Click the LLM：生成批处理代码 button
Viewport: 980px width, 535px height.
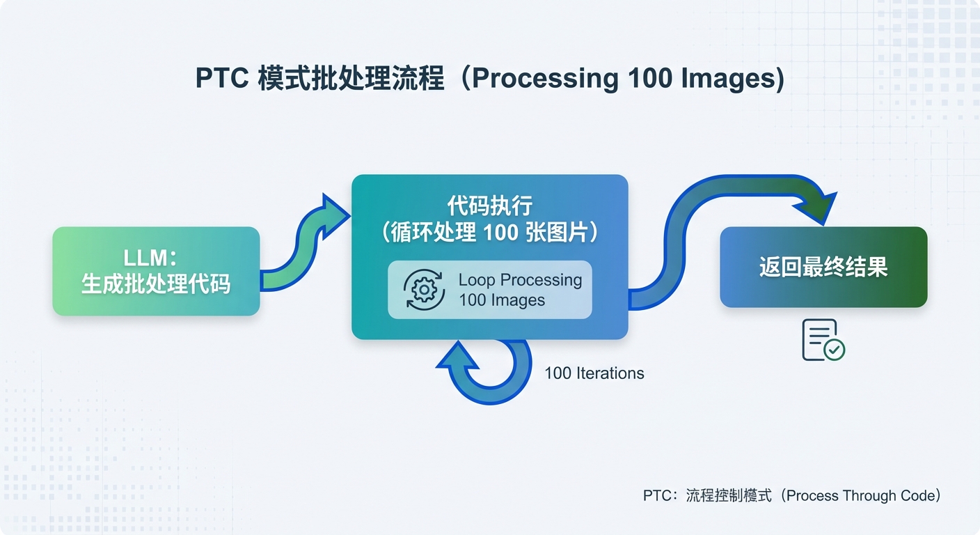point(155,271)
